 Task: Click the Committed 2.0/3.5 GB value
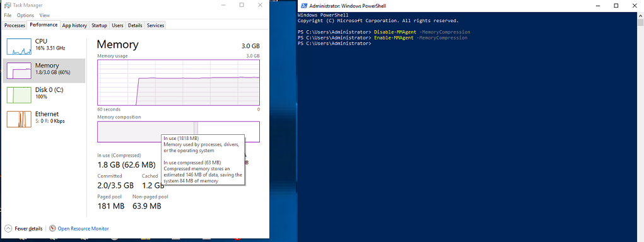[x=115, y=185]
